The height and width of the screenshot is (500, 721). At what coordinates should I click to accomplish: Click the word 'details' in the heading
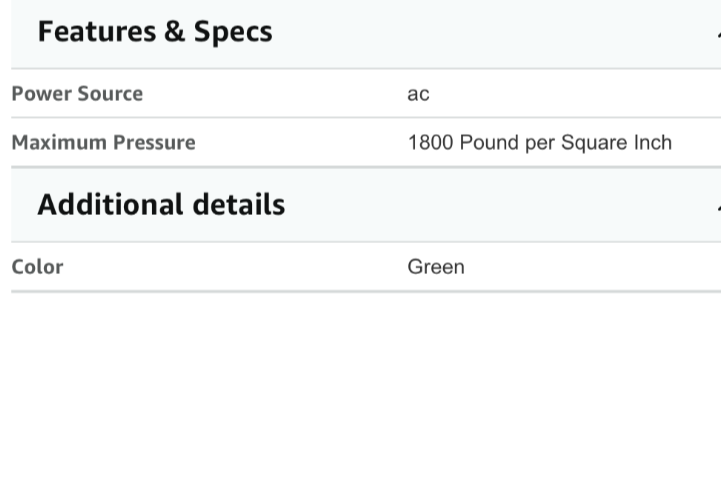coord(239,204)
